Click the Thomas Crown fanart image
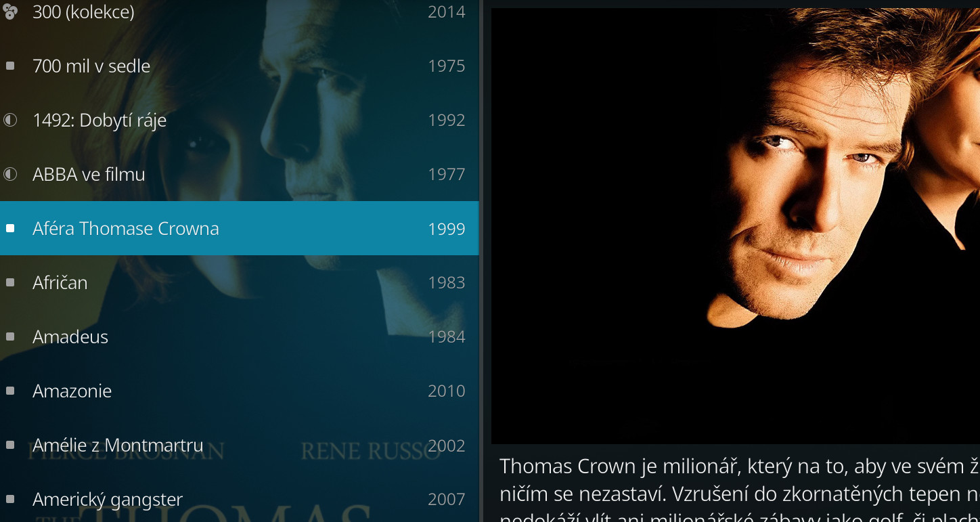The width and height of the screenshot is (980, 522). click(x=735, y=226)
